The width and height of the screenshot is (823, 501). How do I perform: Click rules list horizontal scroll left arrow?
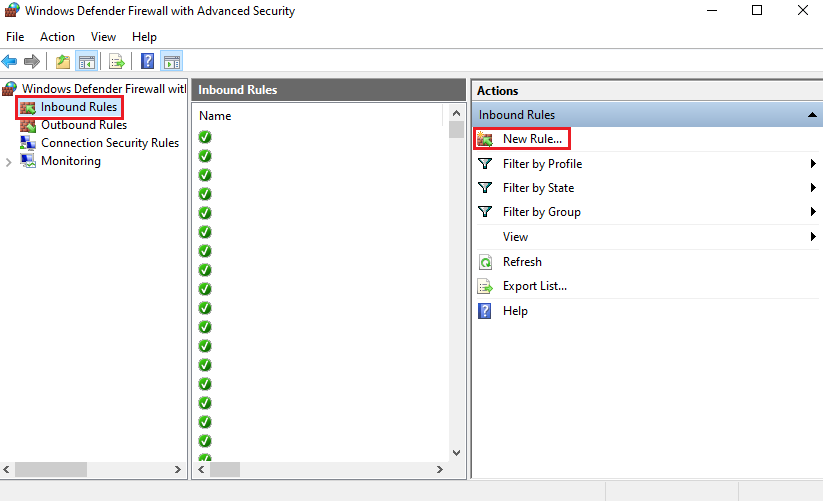[201, 470]
